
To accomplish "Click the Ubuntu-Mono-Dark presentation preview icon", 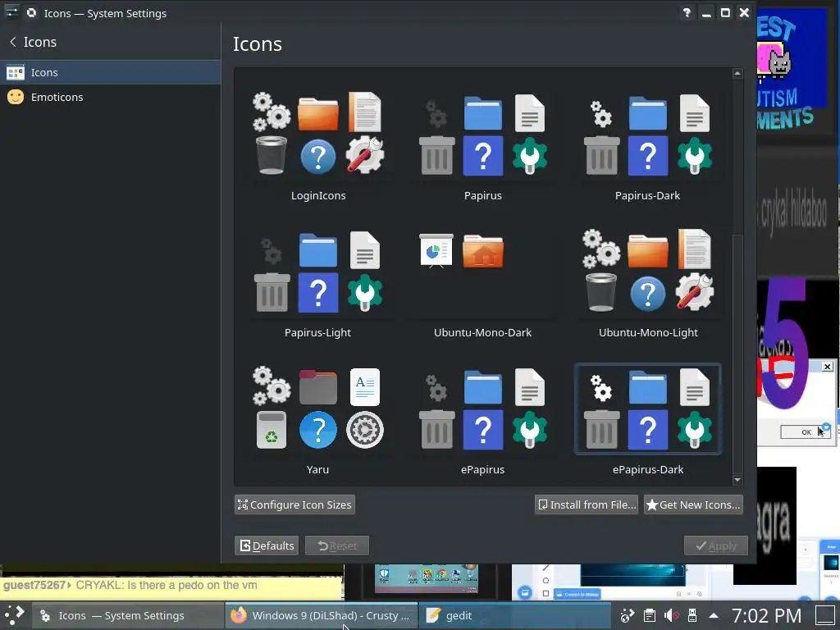I will click(x=436, y=251).
